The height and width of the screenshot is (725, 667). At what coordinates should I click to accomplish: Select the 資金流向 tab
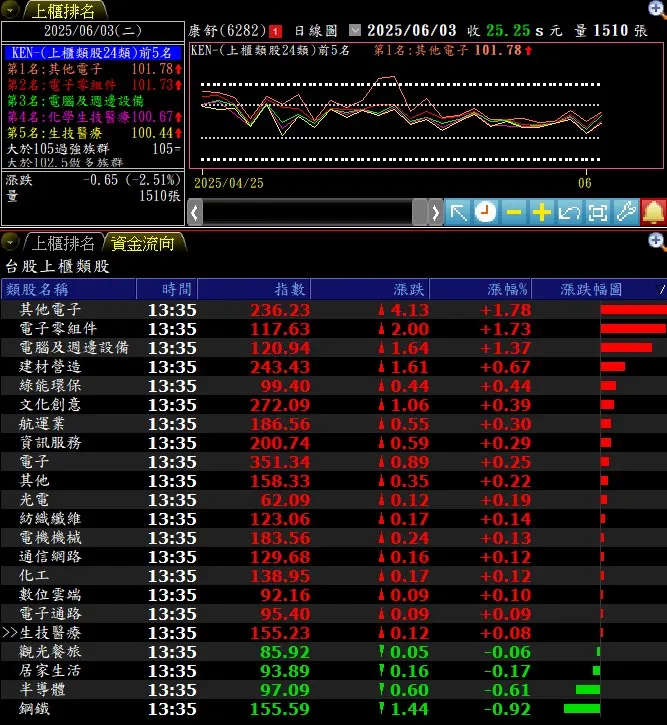143,243
